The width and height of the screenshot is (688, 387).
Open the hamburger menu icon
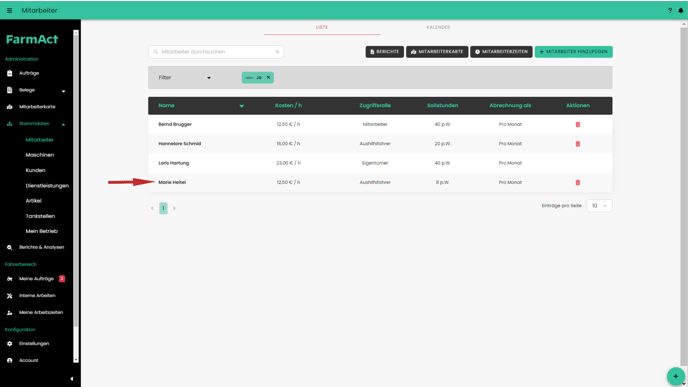[9, 11]
